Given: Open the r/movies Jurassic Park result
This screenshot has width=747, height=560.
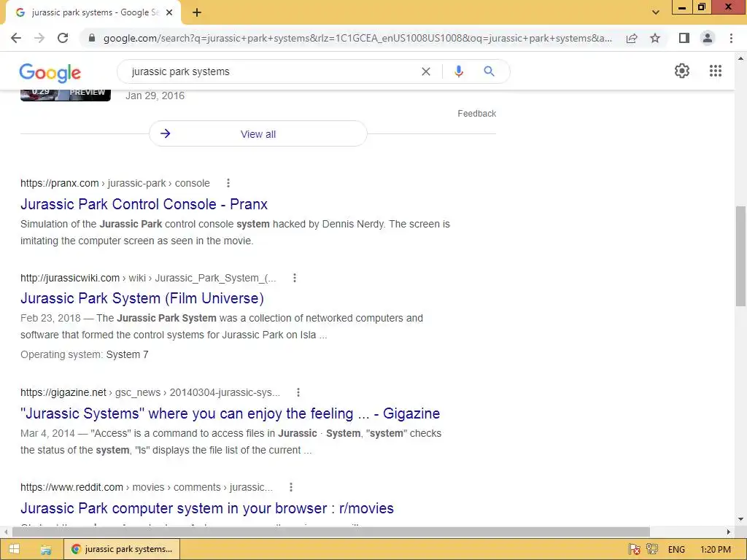Looking at the screenshot, I should (x=207, y=508).
